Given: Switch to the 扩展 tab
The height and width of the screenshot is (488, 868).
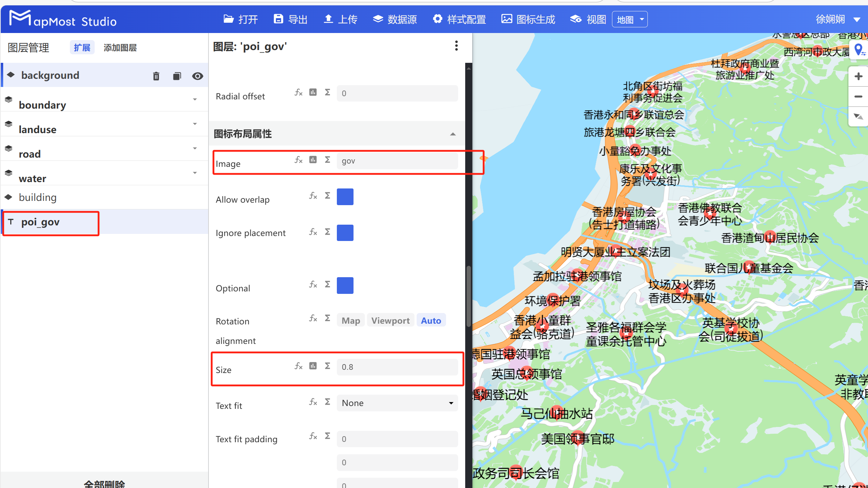Looking at the screenshot, I should click(82, 47).
